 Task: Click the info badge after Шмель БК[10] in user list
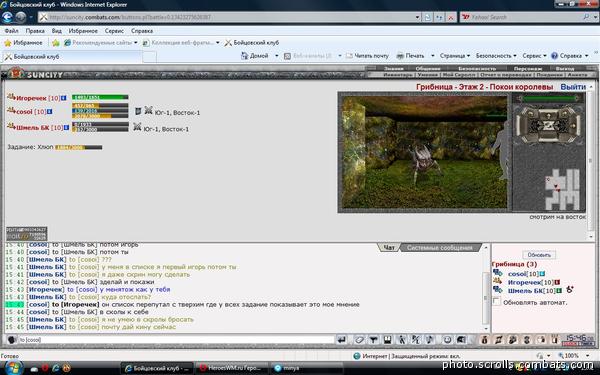point(559,291)
